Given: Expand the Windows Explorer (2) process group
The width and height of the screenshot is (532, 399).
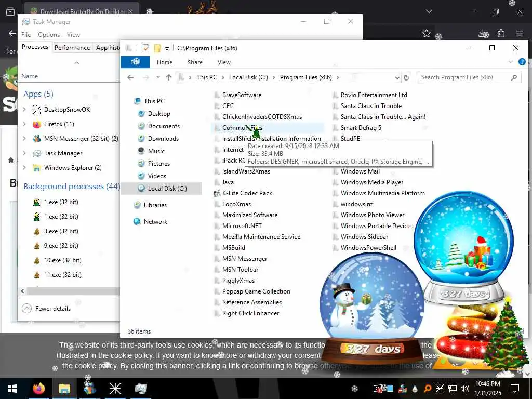Looking at the screenshot, I should [24, 168].
